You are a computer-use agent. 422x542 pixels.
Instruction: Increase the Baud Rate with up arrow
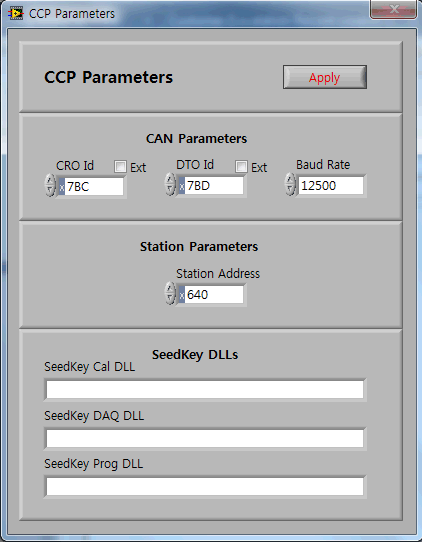click(290, 180)
